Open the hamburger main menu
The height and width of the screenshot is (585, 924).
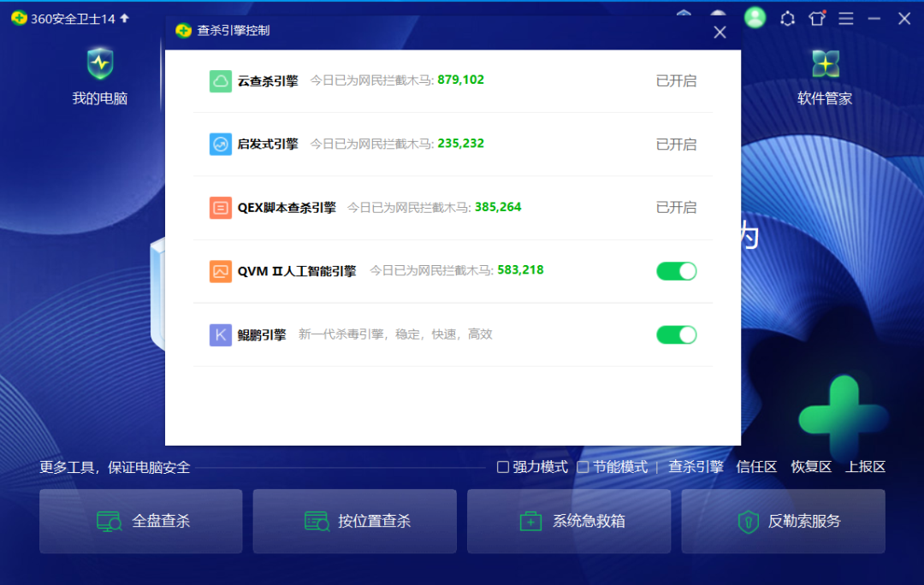(845, 18)
